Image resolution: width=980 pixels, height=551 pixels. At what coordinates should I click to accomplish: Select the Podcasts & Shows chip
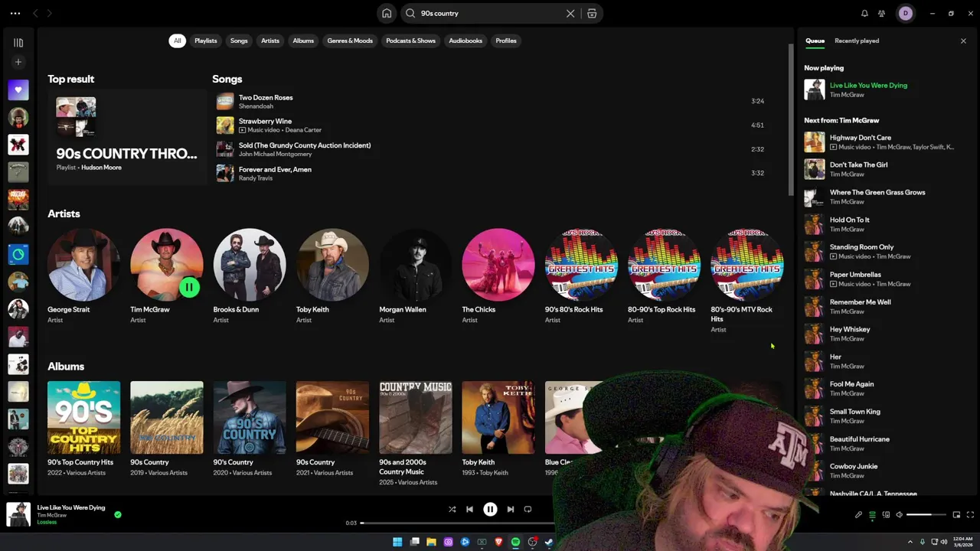coord(410,41)
